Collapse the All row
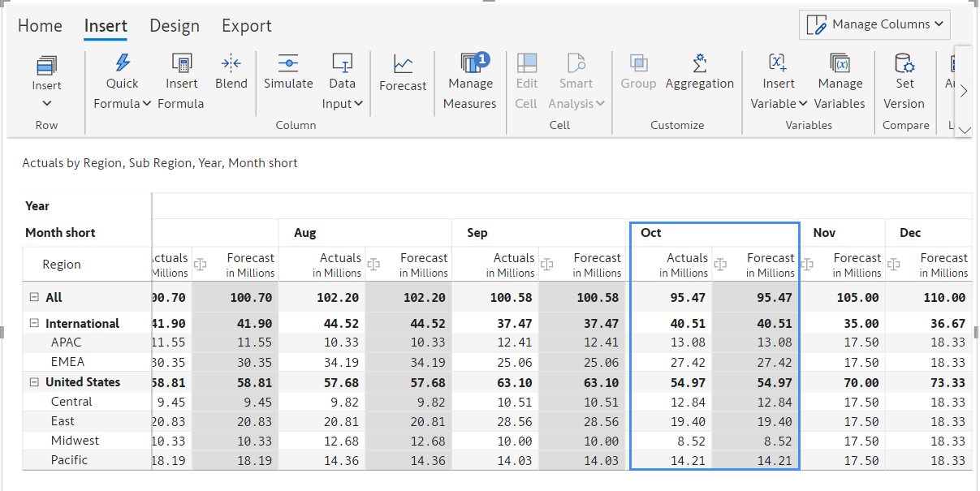Image resolution: width=980 pixels, height=491 pixels. click(34, 298)
